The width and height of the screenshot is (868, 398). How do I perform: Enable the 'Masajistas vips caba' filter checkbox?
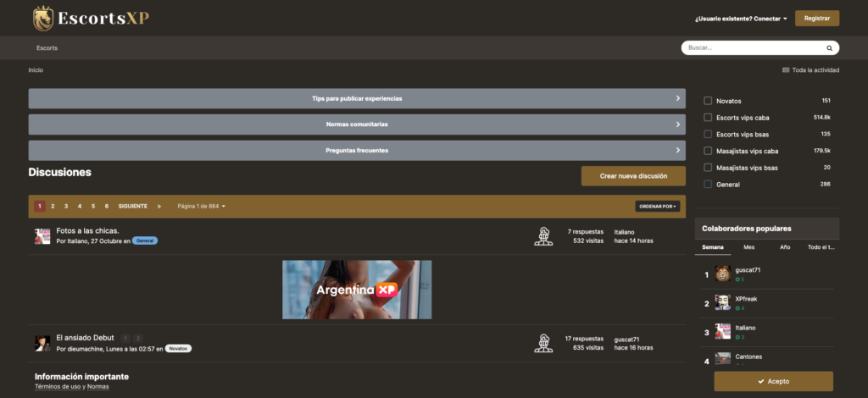708,151
